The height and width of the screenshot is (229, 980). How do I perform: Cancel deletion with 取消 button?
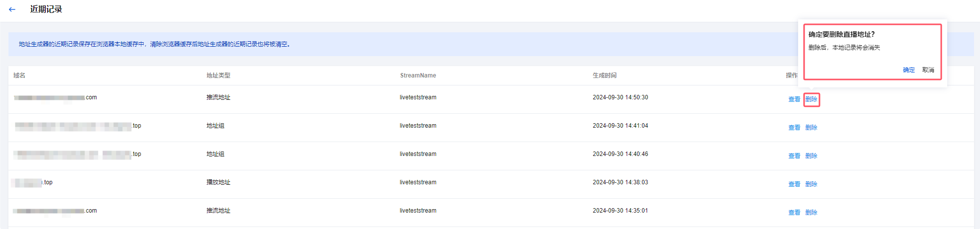coord(928,70)
